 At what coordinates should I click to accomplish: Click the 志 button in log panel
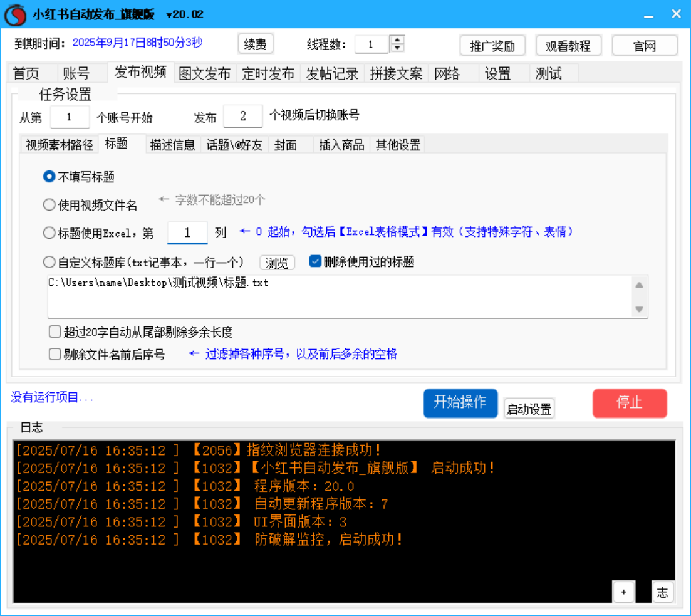click(662, 592)
